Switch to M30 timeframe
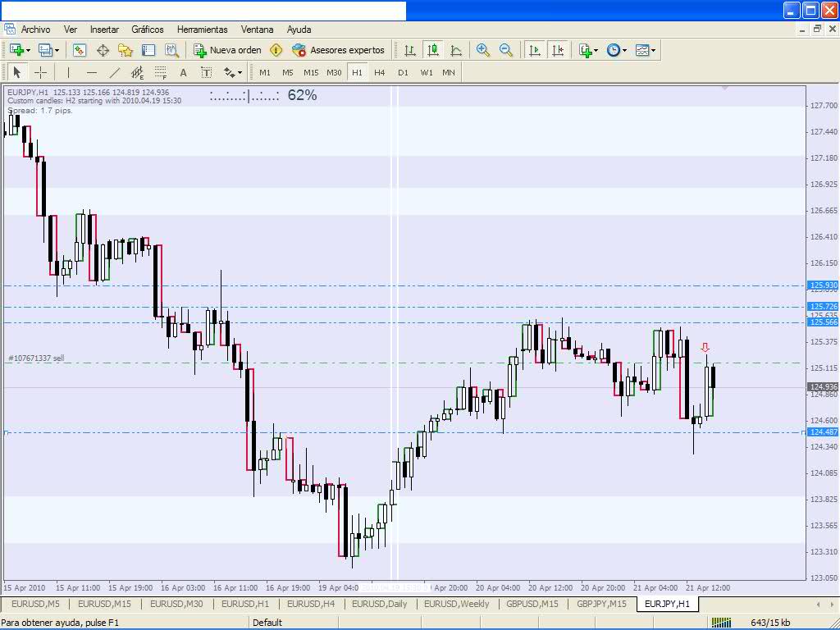840x630 pixels. point(334,72)
